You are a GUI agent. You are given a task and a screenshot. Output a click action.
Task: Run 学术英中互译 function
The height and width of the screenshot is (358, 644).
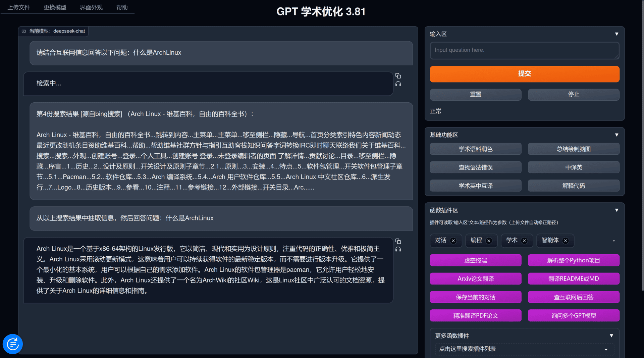click(x=476, y=186)
